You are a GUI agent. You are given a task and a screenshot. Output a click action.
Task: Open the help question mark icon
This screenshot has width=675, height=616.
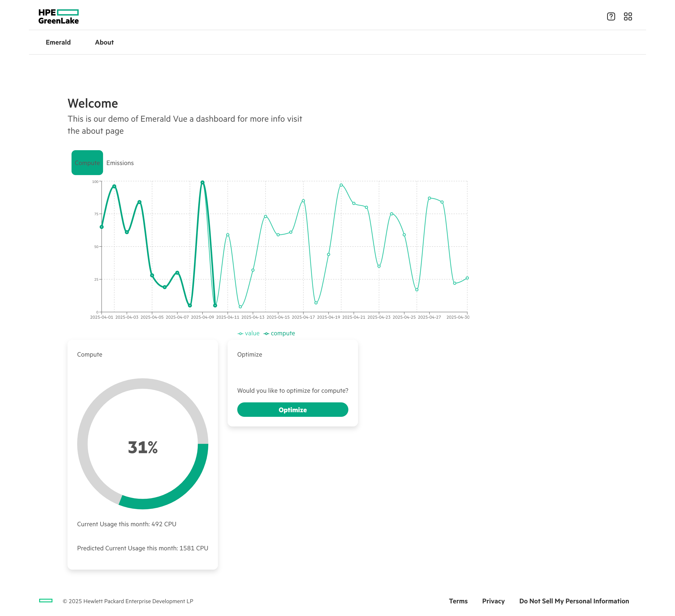(x=611, y=16)
